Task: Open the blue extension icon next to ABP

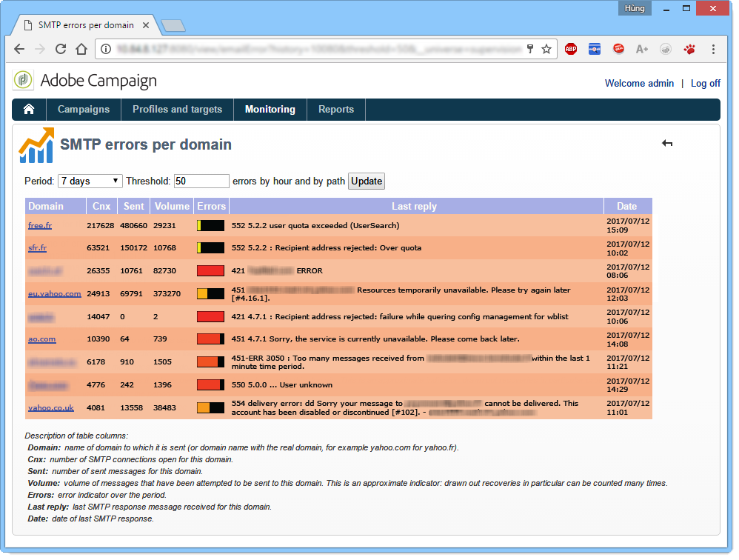Action: click(595, 49)
